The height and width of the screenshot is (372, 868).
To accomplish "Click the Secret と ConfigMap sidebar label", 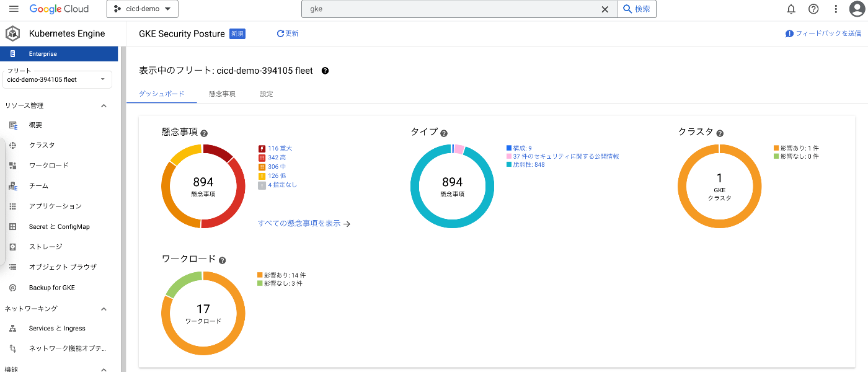I will pyautogui.click(x=59, y=227).
